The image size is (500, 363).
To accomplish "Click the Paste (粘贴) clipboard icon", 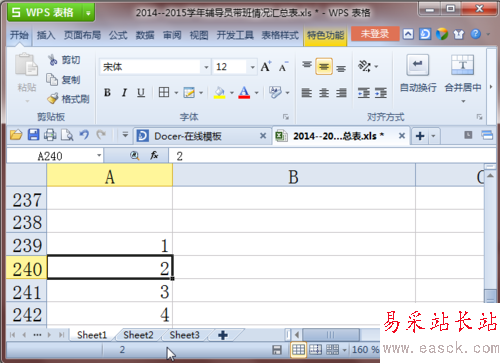I will pos(26,64).
